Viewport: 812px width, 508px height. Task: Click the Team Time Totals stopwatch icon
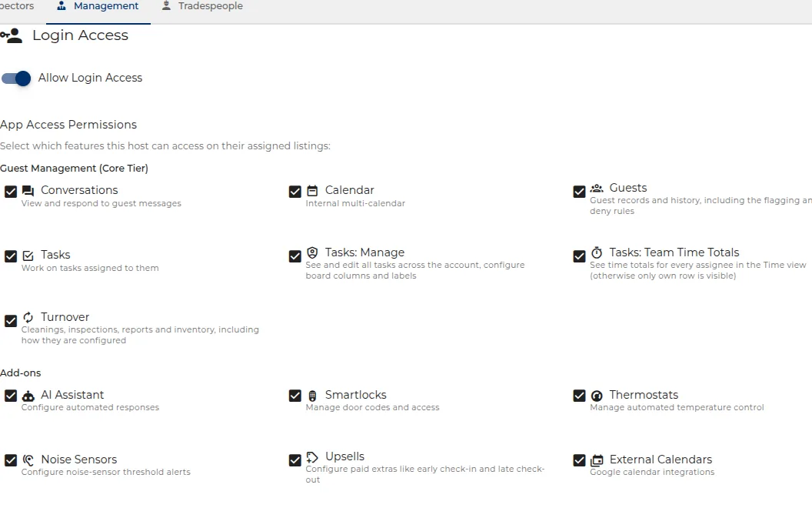(x=597, y=252)
